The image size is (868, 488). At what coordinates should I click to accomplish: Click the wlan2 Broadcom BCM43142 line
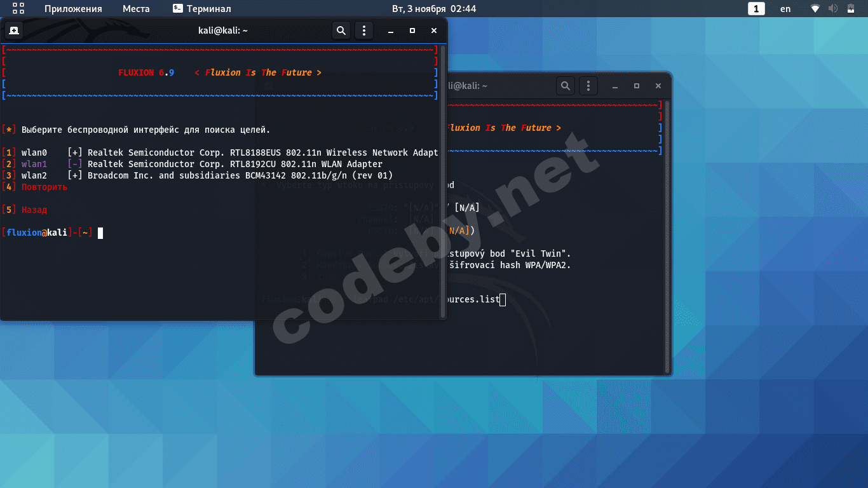pyautogui.click(x=198, y=175)
